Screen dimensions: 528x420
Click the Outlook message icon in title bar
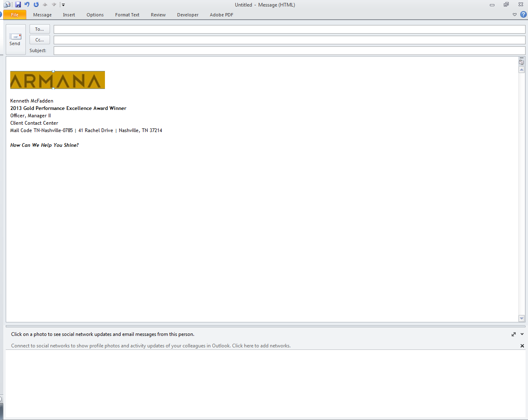(x=7, y=5)
